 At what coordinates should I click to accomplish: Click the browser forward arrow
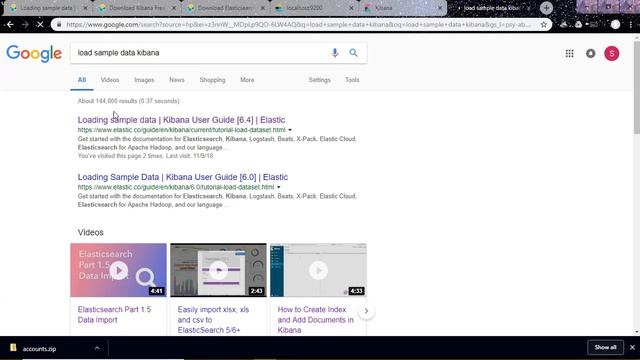[x=25, y=24]
